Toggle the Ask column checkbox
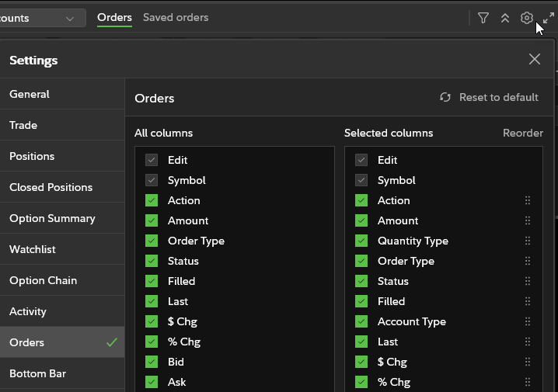 152,382
